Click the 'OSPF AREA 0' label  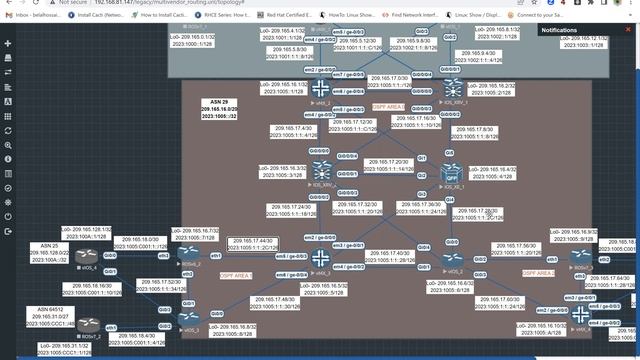389,107
